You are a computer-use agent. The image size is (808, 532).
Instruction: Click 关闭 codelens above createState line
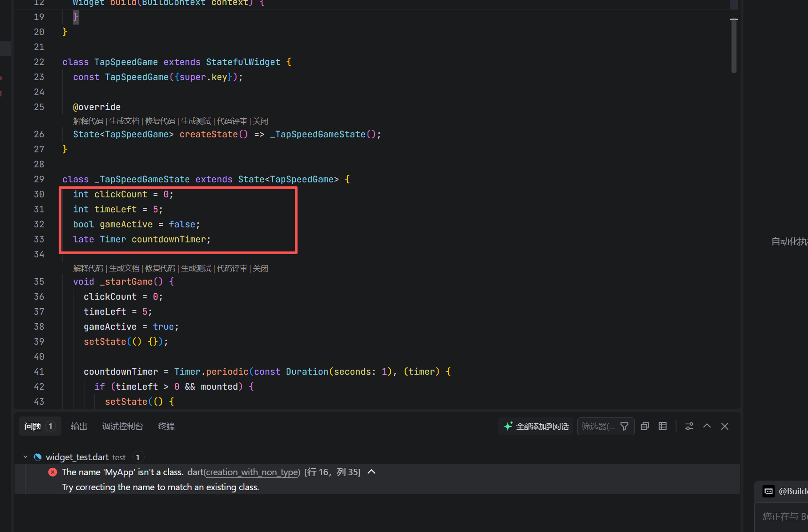click(x=260, y=121)
